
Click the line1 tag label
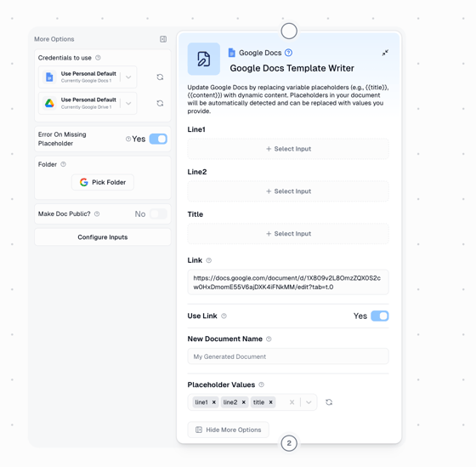click(x=201, y=402)
